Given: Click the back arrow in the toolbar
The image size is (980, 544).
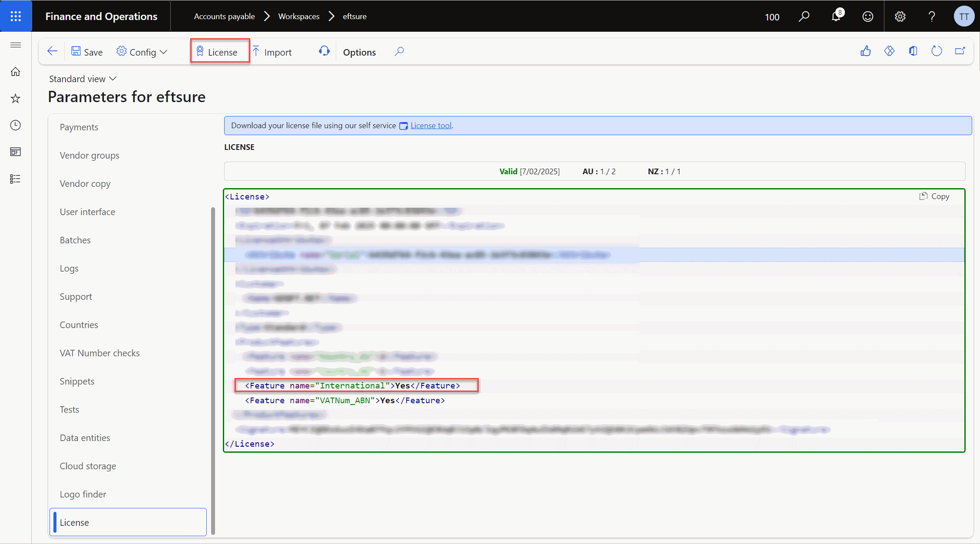Looking at the screenshot, I should [53, 52].
